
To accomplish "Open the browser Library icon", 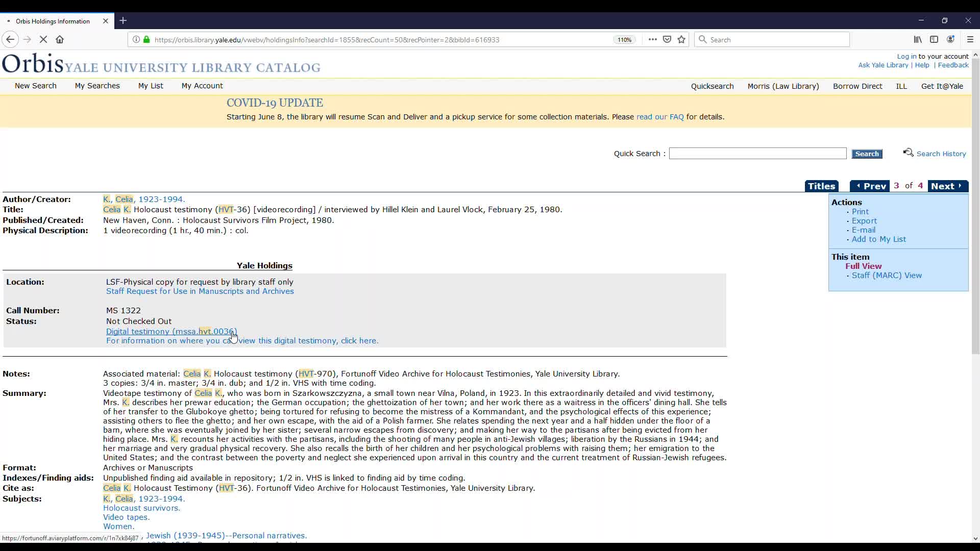I will pos(918,39).
